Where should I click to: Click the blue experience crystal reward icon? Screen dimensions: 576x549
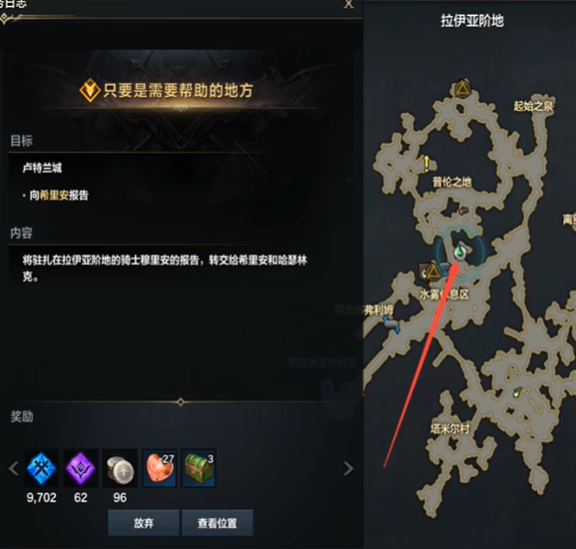click(x=42, y=468)
